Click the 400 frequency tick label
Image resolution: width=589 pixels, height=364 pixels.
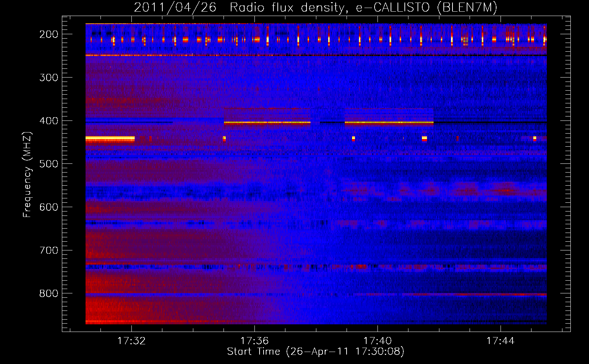pyautogui.click(x=49, y=121)
